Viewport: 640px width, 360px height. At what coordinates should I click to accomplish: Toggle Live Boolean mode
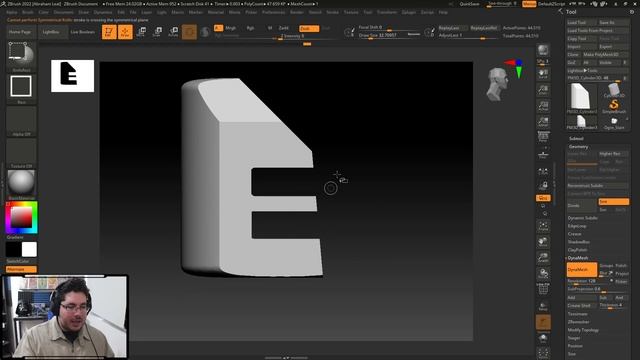coord(82,32)
